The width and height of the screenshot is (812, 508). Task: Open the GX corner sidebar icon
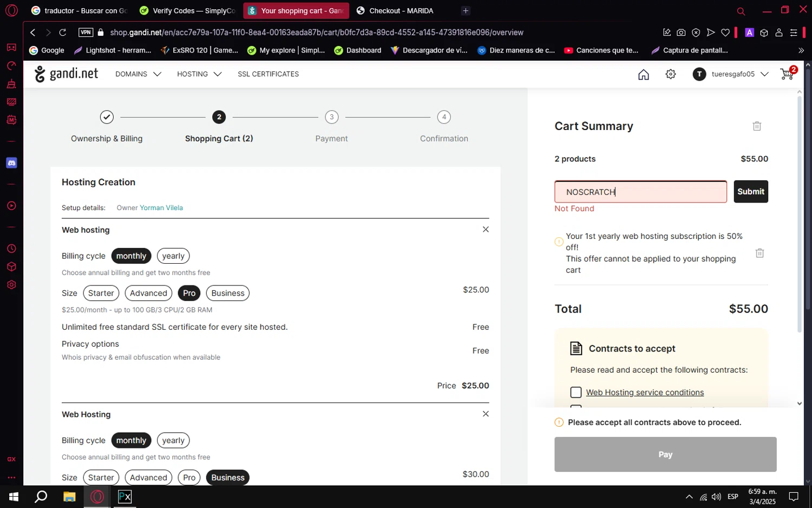(x=11, y=459)
